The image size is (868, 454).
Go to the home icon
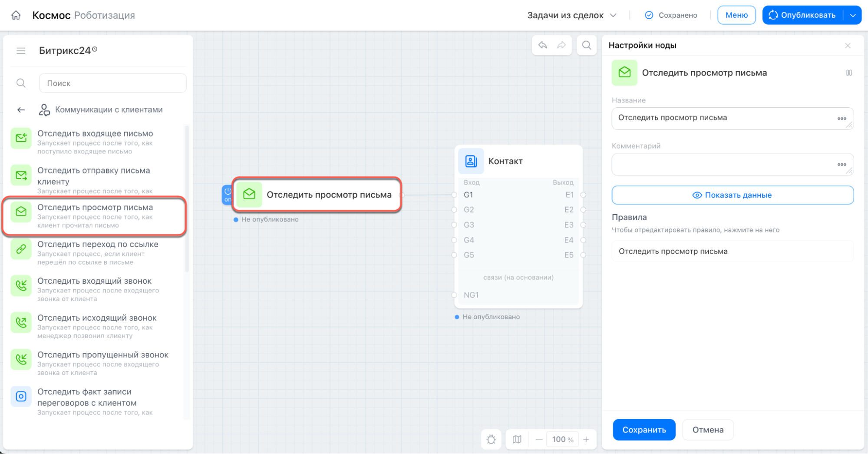click(16, 15)
